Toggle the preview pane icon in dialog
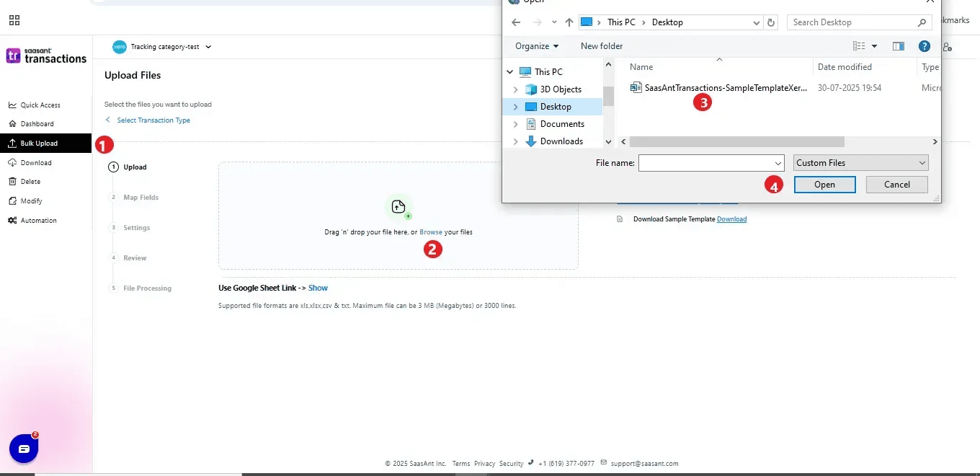Screen dimensions: 980x476 coord(898,46)
